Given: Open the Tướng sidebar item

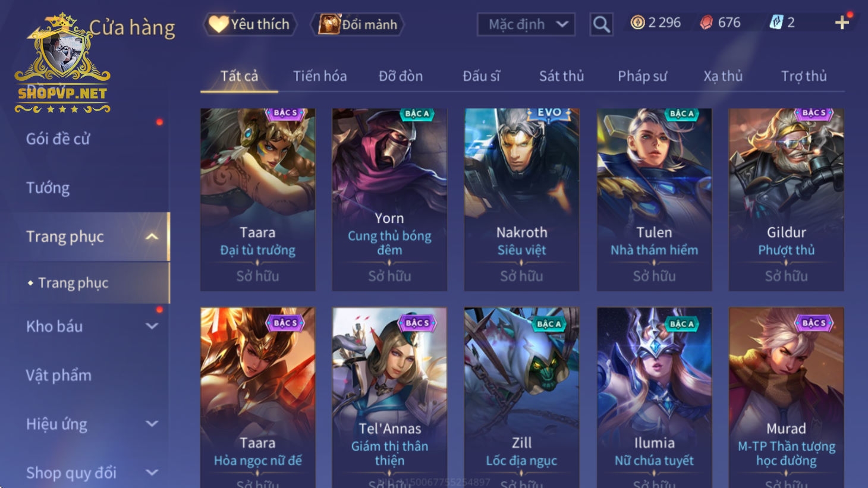Looking at the screenshot, I should point(48,188).
